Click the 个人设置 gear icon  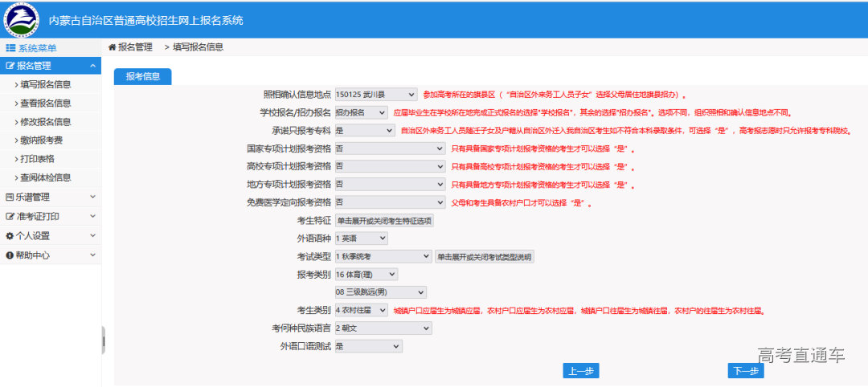click(x=10, y=236)
